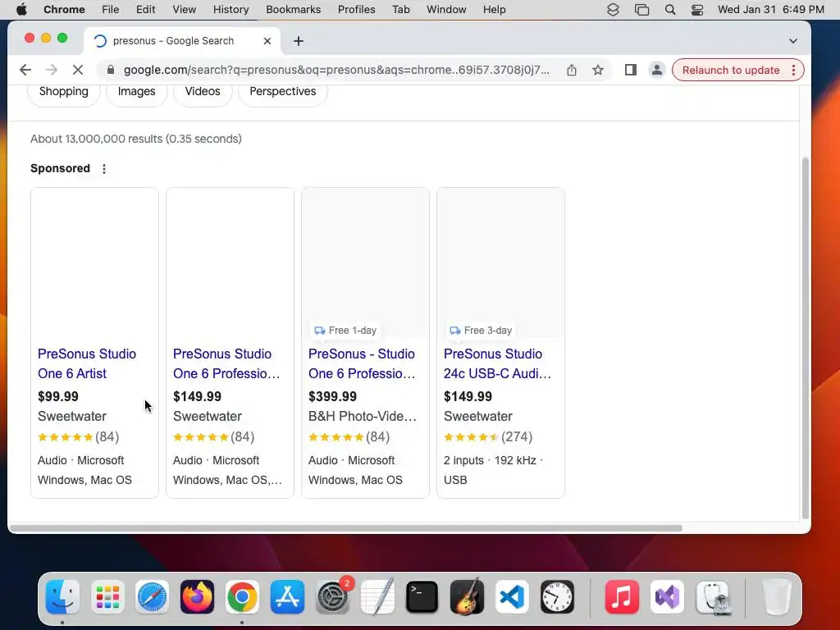Open Terminal from the dock
The height and width of the screenshot is (630, 840).
click(422, 597)
